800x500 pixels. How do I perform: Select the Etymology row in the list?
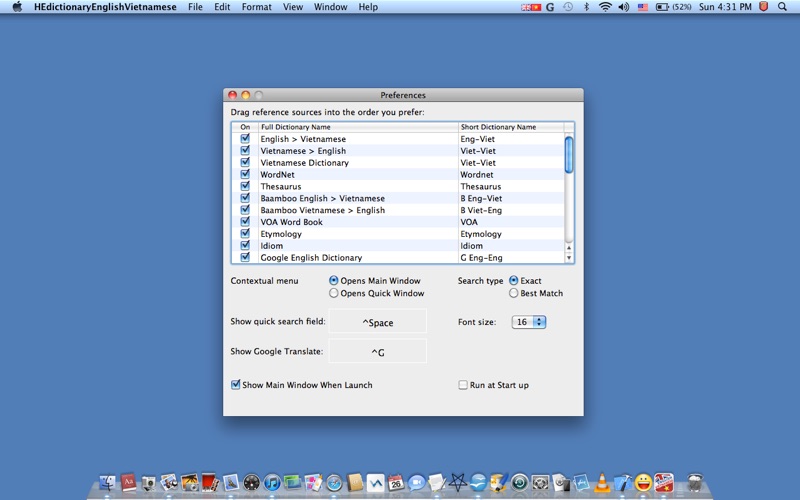(398, 234)
